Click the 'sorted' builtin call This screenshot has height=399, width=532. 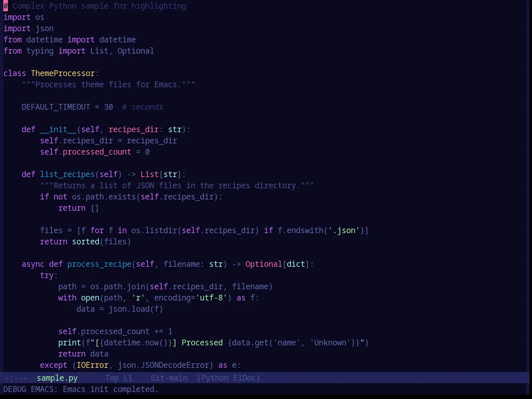[x=86, y=241]
